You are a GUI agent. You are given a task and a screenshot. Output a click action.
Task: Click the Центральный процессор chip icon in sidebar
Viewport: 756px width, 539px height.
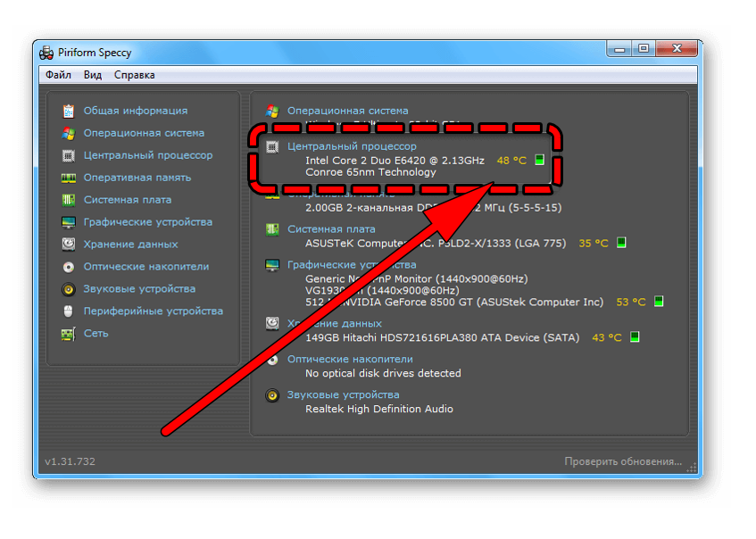[69, 155]
